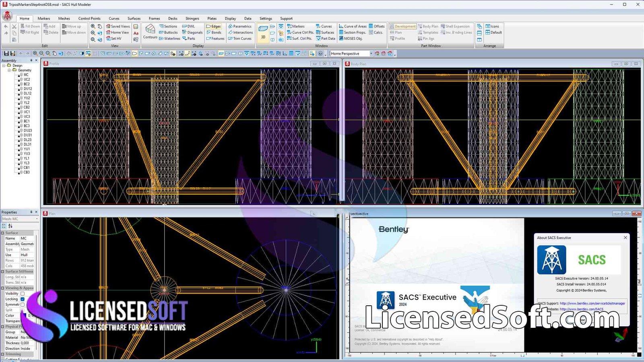Toggle Bonds display

pyautogui.click(x=214, y=33)
